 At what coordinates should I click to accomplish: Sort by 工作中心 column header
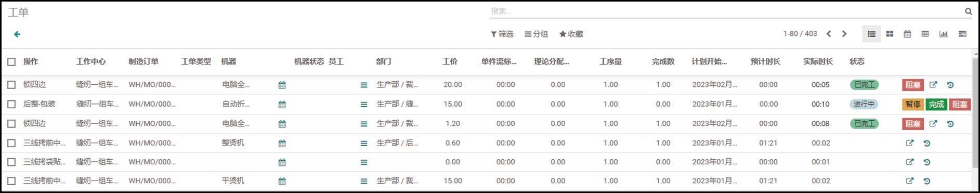pyautogui.click(x=91, y=61)
